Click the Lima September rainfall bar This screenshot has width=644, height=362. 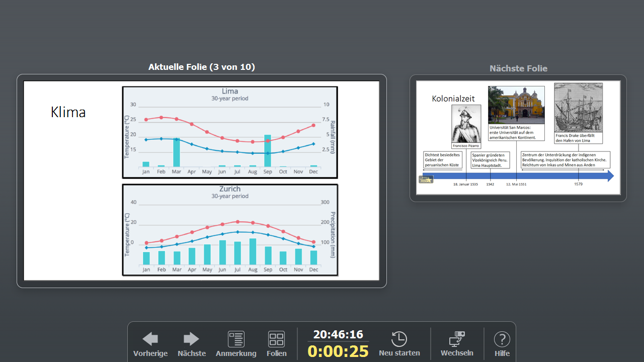[x=268, y=151]
